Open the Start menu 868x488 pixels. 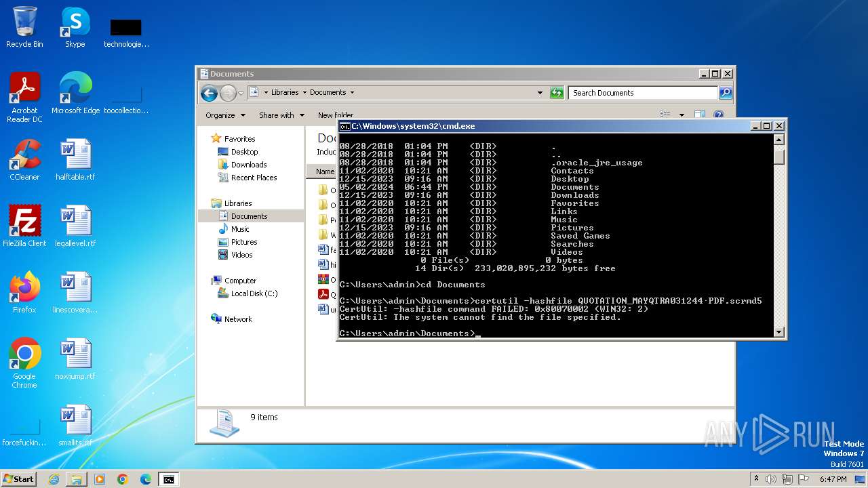click(x=19, y=479)
